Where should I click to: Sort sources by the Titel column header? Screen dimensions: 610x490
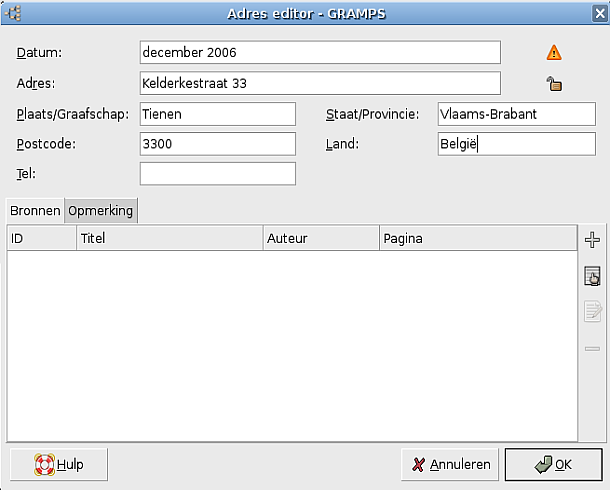(x=169, y=239)
